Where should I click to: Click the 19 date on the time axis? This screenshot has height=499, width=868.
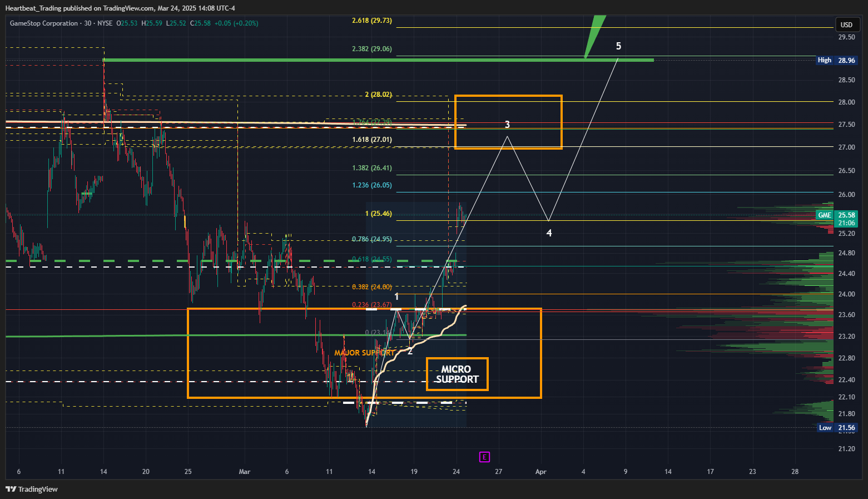414,472
